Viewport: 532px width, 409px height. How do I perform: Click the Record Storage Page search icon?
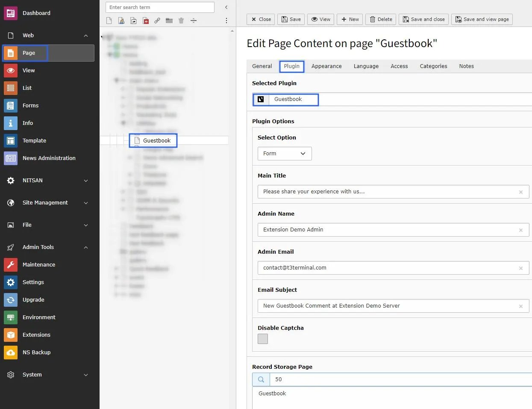click(x=261, y=379)
